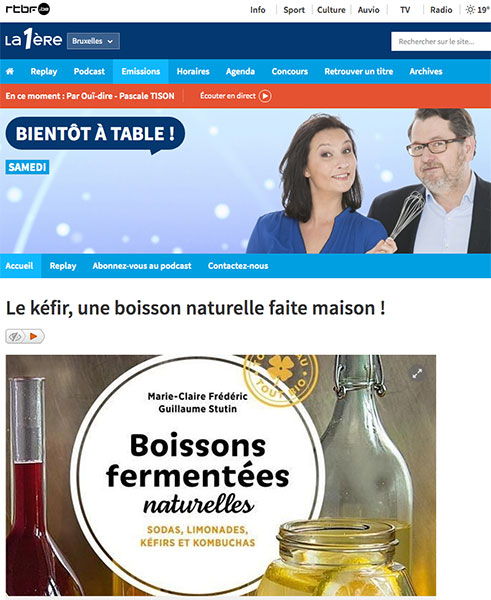
Task: Toggle the audio reader mute icon
Action: [x=15, y=336]
